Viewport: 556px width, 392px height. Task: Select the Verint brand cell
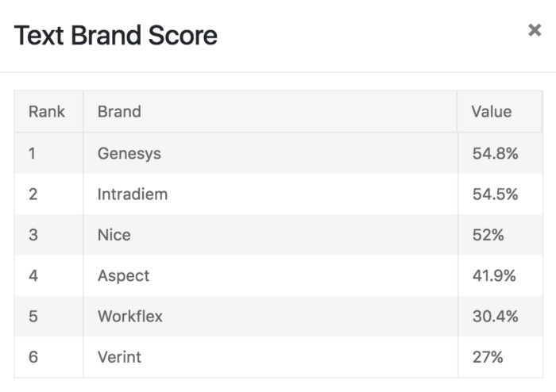coord(119,357)
